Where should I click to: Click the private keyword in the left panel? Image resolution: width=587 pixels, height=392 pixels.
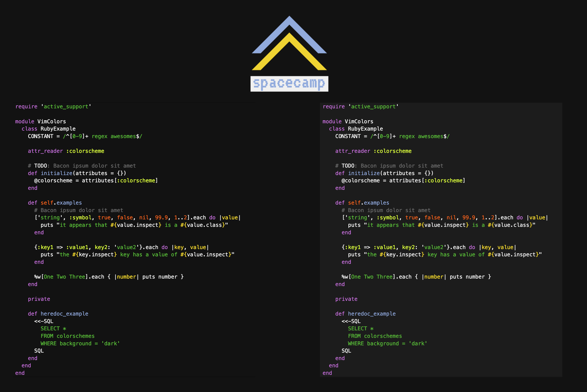click(x=39, y=299)
